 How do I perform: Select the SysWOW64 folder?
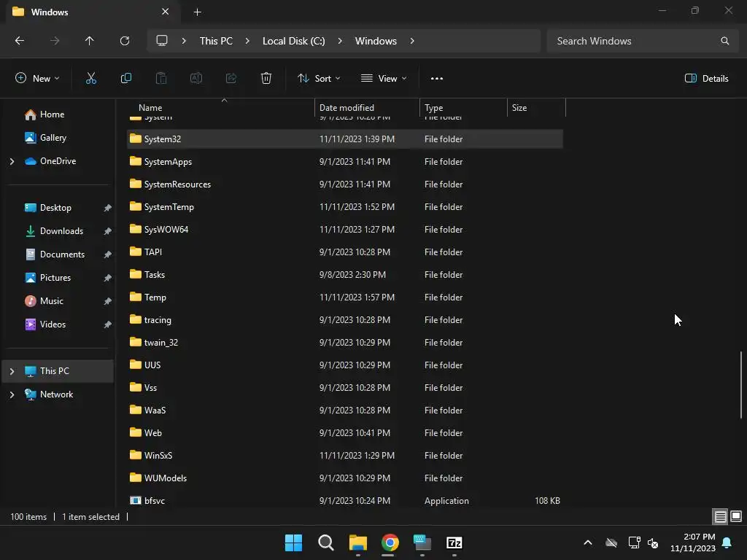coord(345,230)
